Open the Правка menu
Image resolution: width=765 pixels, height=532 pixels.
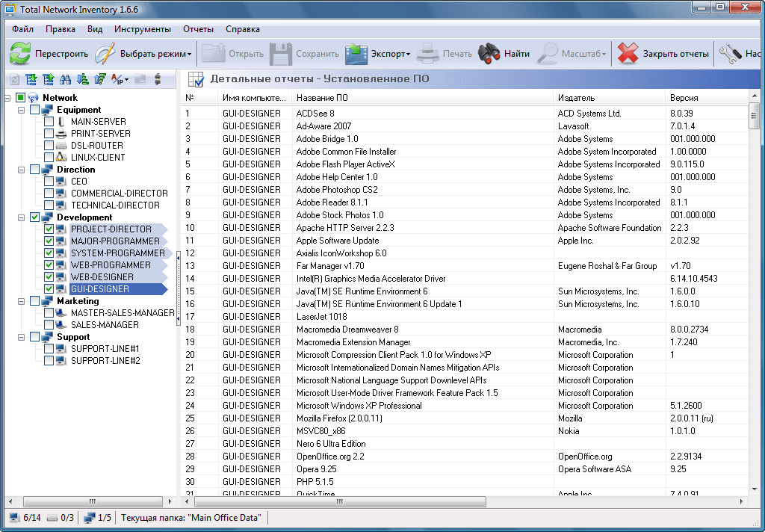61,29
